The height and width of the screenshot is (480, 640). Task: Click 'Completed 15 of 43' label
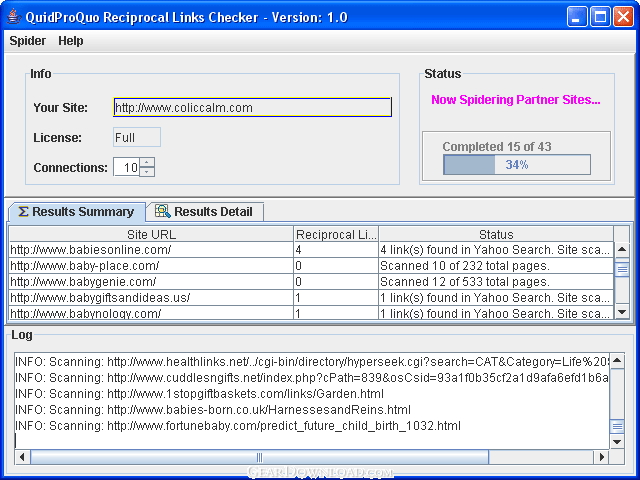pyautogui.click(x=497, y=146)
